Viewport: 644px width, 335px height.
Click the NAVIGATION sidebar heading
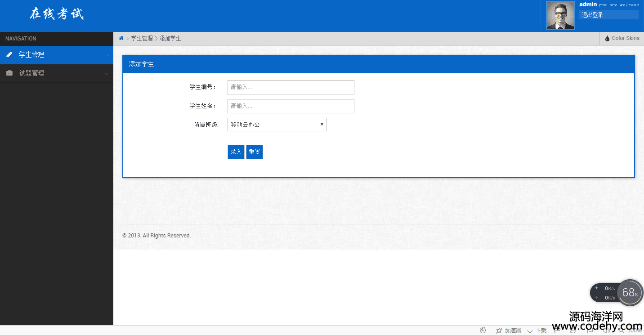[x=21, y=39]
